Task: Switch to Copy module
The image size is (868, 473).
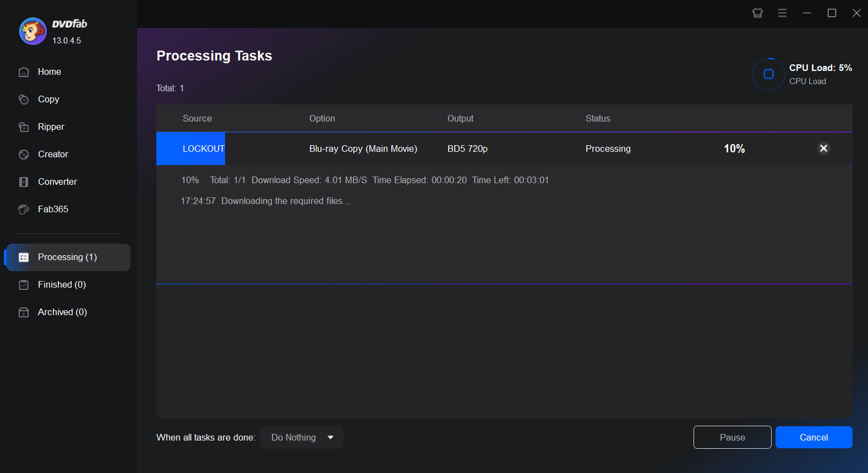Action: click(48, 100)
